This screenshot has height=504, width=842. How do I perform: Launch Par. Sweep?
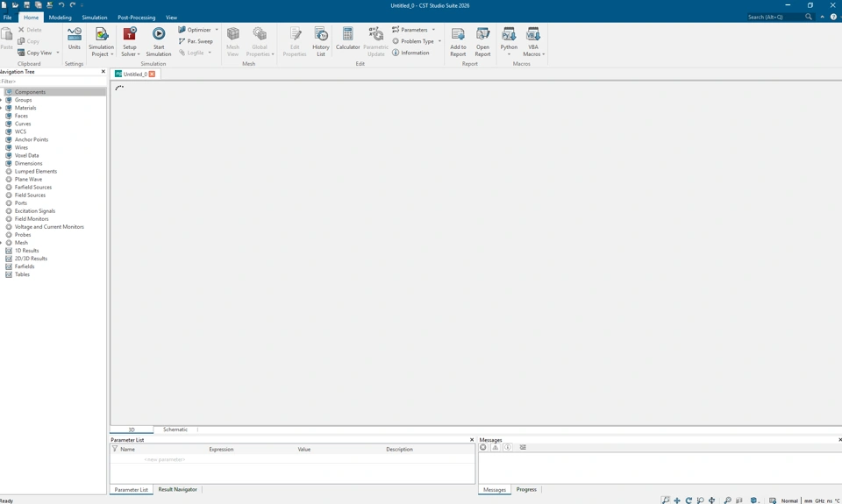coord(196,41)
